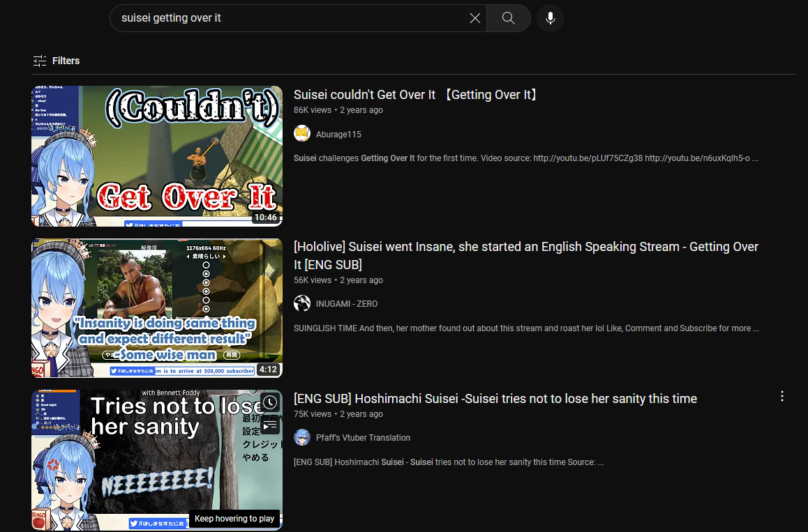Open video title '[ENG SUB] Hoshimachi Suisei -Suisei tries not to lose her sanity'
The image size is (808, 532).
point(495,399)
